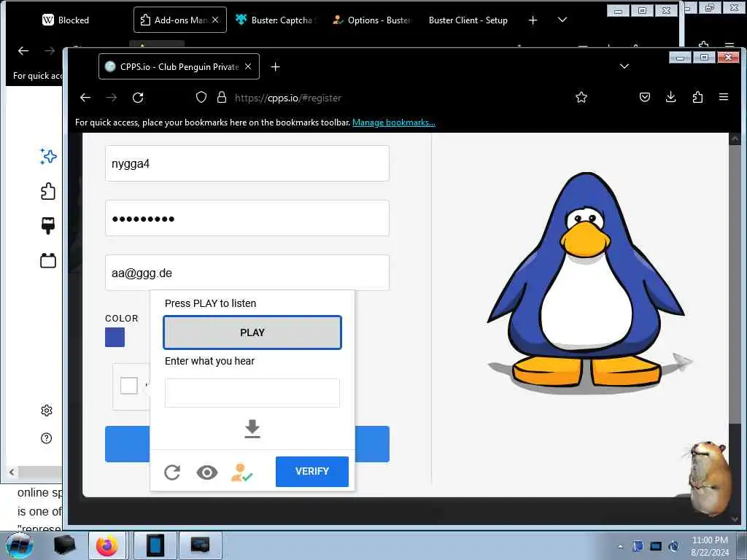Tick the reCAPTCHA checkbox
The width and height of the screenshot is (747, 560).
pos(128,386)
